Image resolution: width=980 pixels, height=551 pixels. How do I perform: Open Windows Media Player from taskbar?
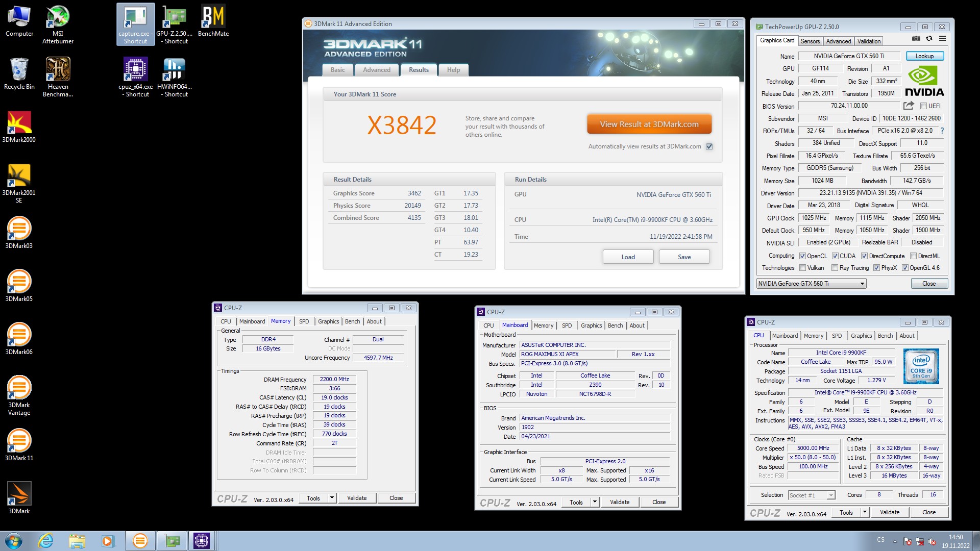108,541
